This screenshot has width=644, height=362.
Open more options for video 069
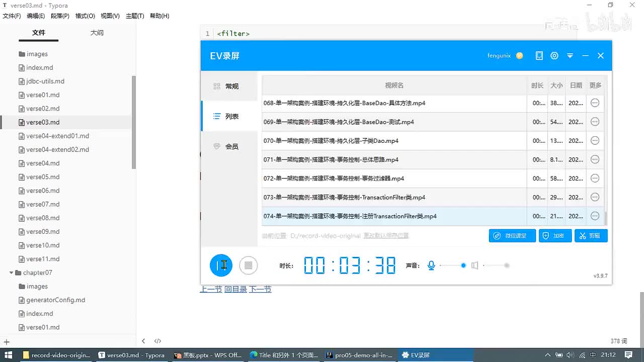tap(595, 122)
